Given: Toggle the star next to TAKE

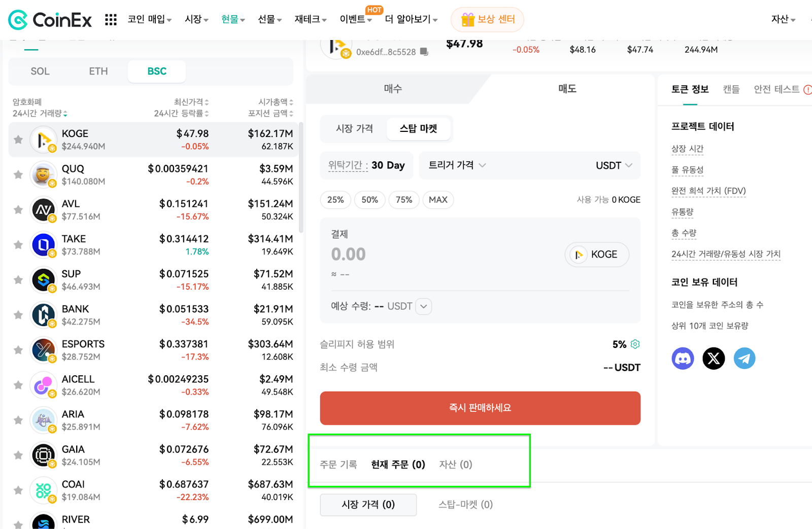Looking at the screenshot, I should point(18,244).
